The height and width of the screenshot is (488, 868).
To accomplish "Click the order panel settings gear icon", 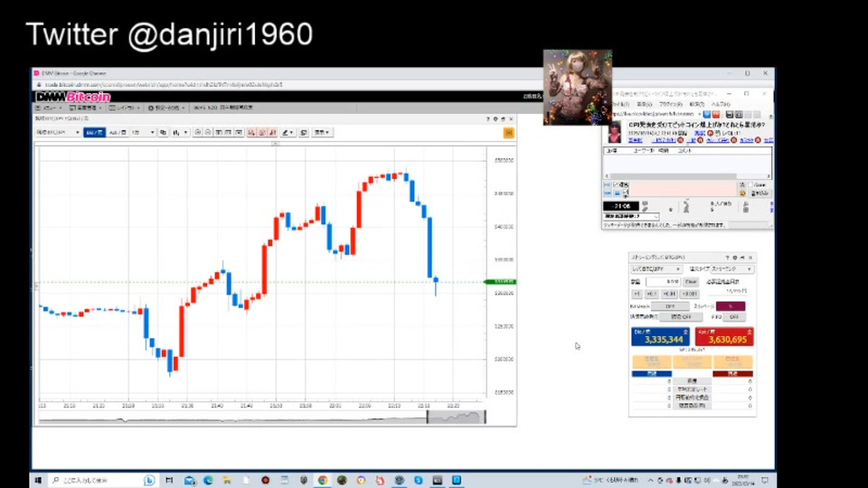I will 735,258.
